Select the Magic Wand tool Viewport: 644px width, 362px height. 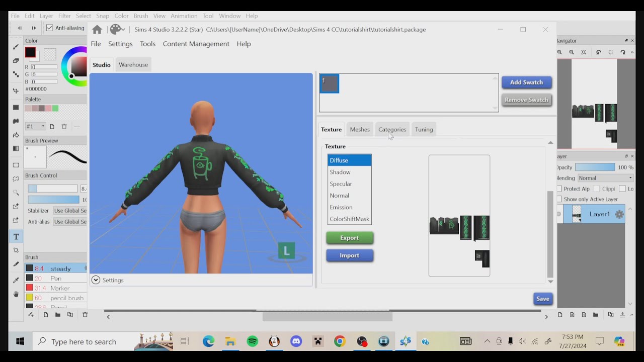[x=16, y=193]
